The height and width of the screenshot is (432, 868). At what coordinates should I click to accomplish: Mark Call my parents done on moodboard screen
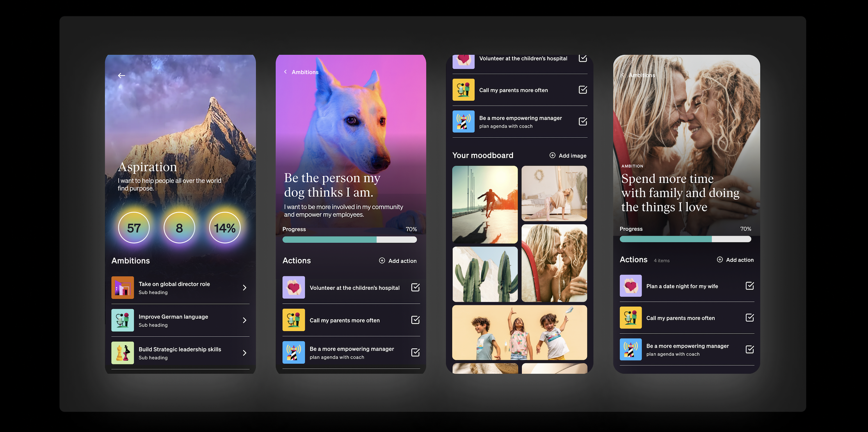pos(583,90)
